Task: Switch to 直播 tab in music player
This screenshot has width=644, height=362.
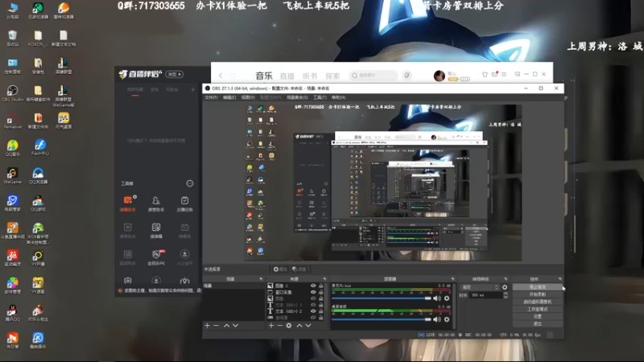Action: [x=287, y=76]
